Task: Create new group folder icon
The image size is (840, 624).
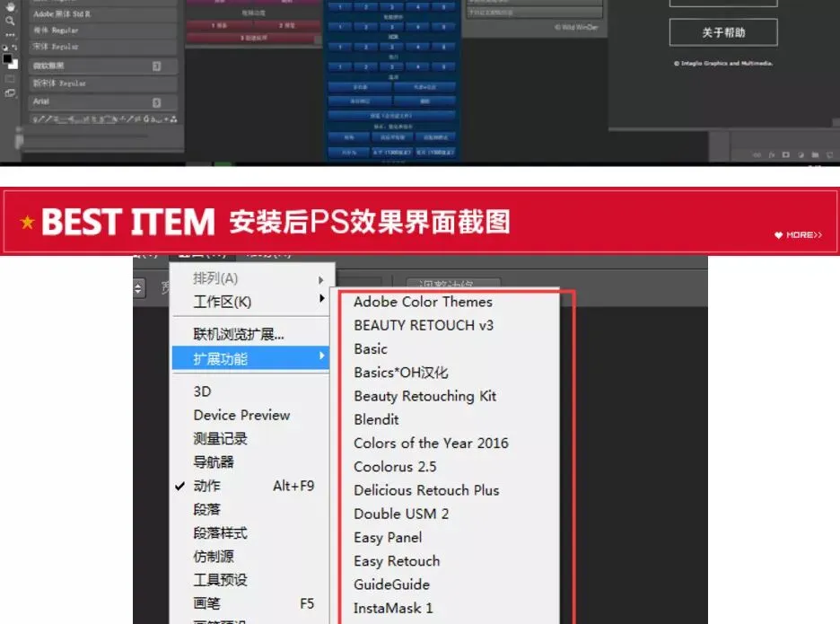Action: [x=815, y=155]
